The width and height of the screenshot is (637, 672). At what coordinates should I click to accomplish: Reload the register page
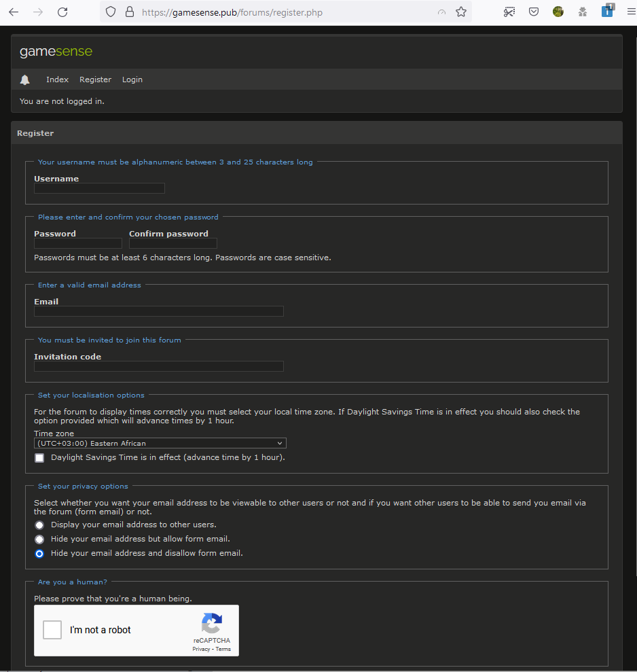pos(62,12)
